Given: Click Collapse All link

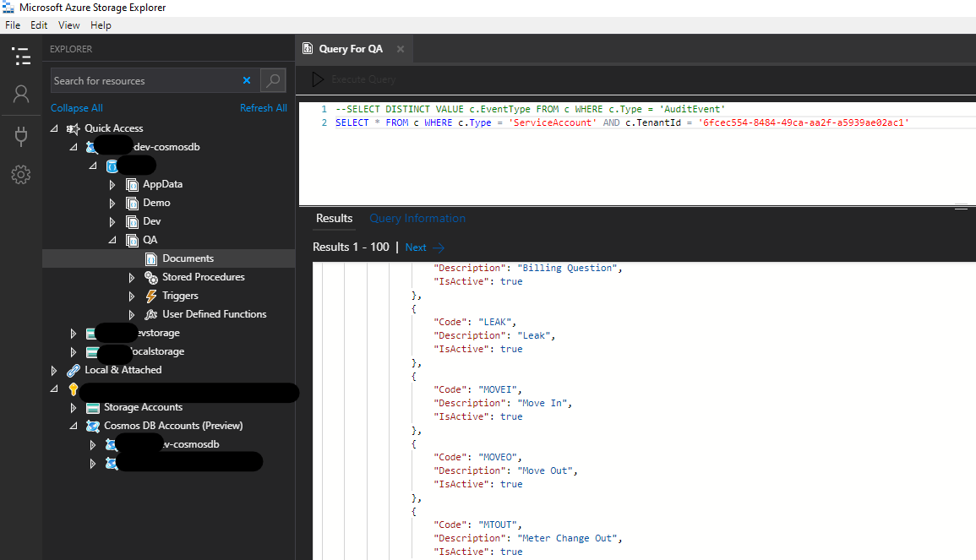Looking at the screenshot, I should click(77, 107).
